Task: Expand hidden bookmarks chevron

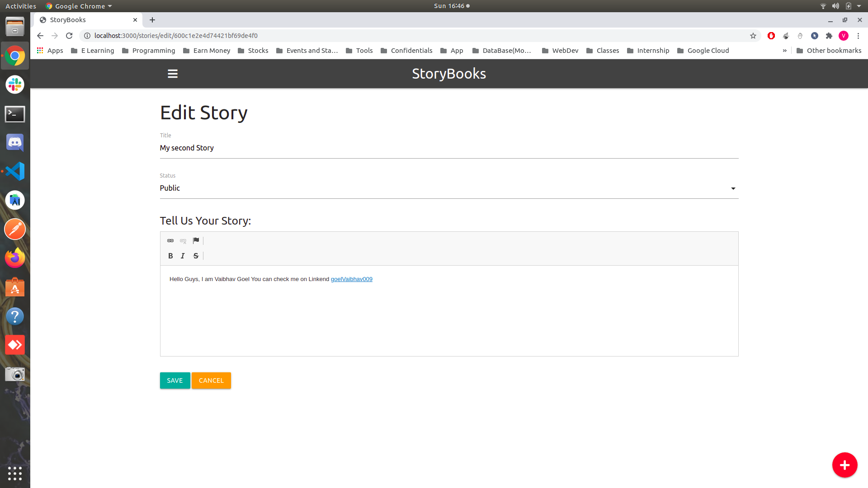Action: click(784, 51)
